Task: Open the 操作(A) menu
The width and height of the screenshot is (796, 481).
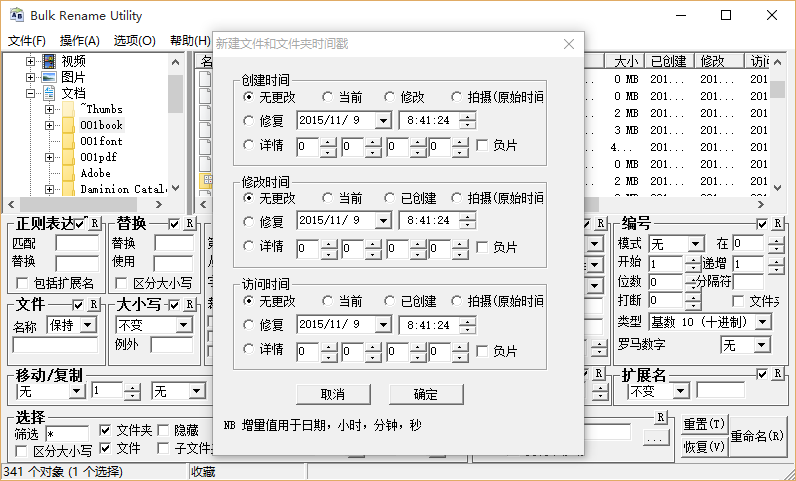Action: (80, 41)
